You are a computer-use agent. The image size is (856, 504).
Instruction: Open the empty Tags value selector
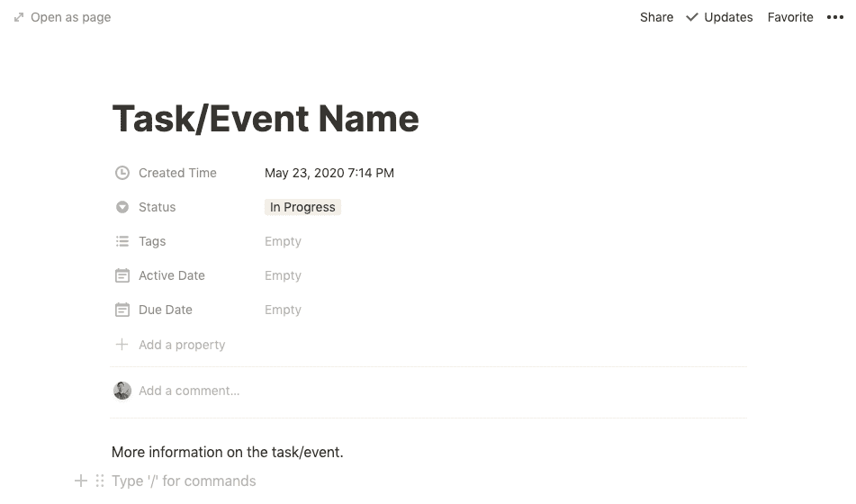click(x=283, y=241)
